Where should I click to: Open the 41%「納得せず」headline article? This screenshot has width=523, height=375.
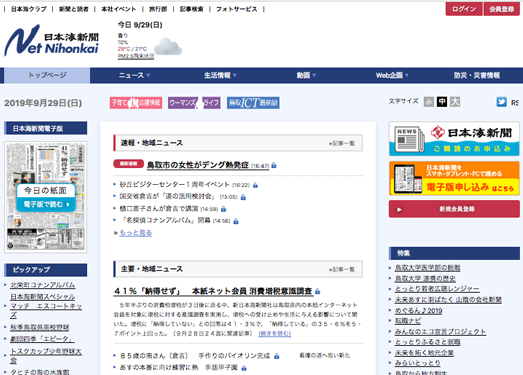coord(213,291)
